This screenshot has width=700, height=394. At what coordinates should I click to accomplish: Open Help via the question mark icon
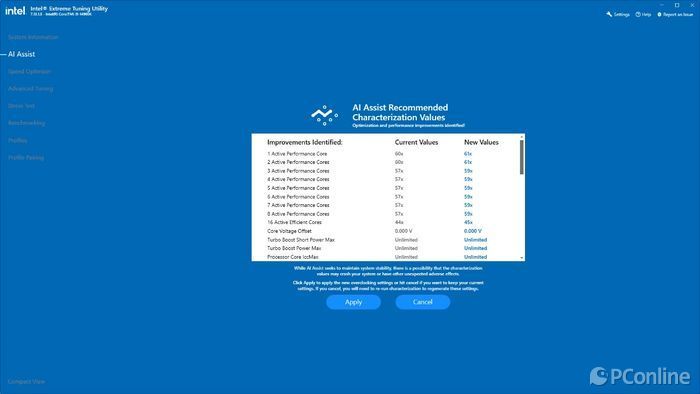[638, 14]
